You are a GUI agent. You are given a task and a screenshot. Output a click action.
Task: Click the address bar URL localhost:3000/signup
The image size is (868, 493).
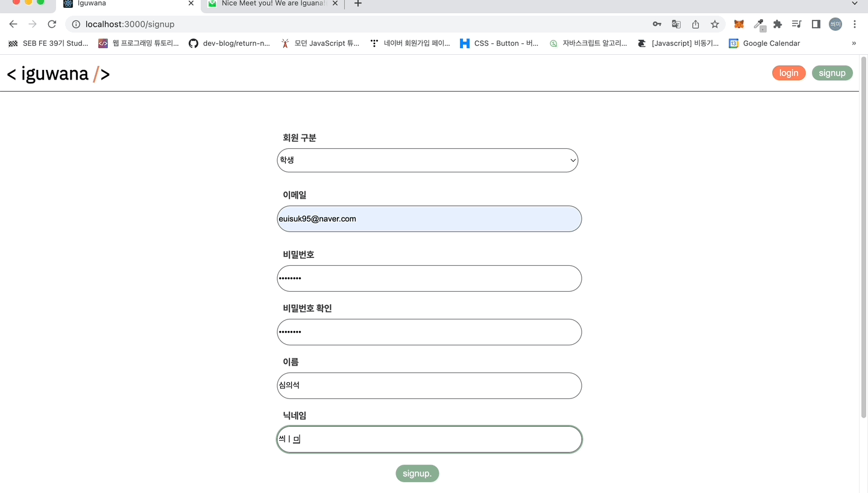click(130, 24)
